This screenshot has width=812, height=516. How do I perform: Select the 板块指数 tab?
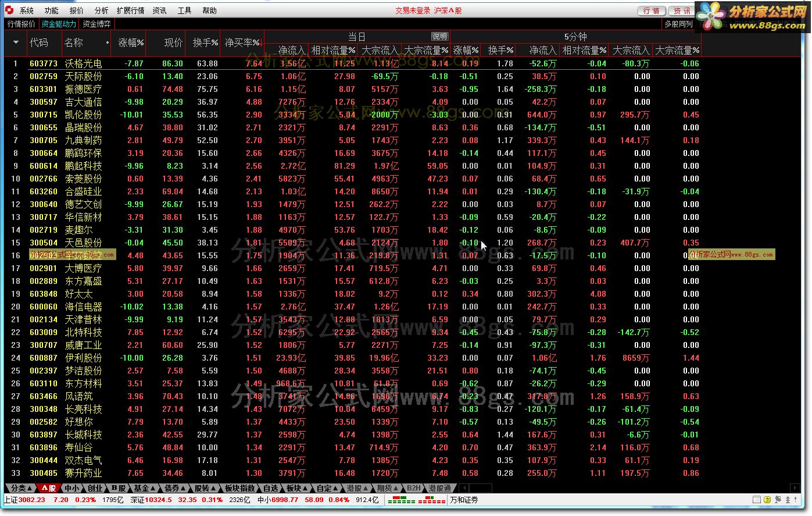(240, 488)
